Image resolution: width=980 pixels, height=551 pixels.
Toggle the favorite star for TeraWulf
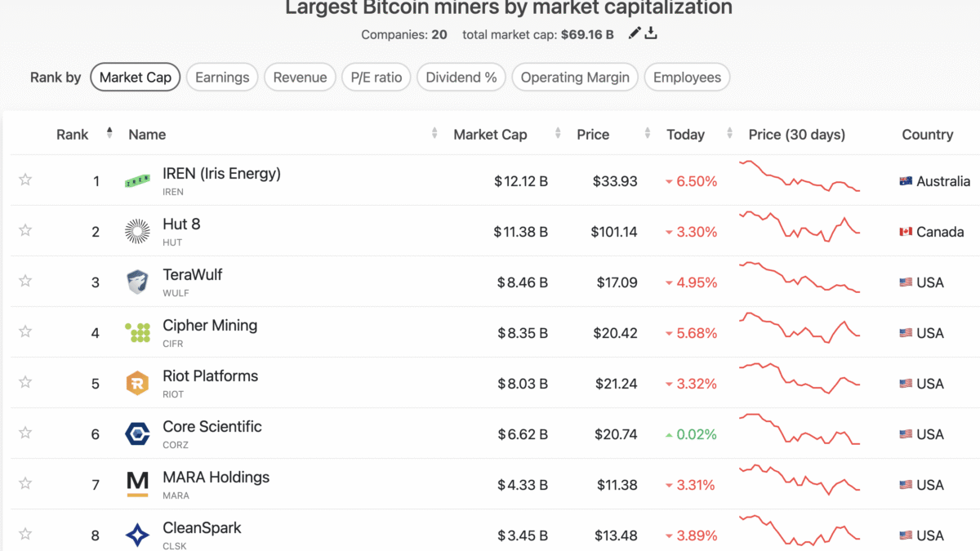pyautogui.click(x=25, y=281)
